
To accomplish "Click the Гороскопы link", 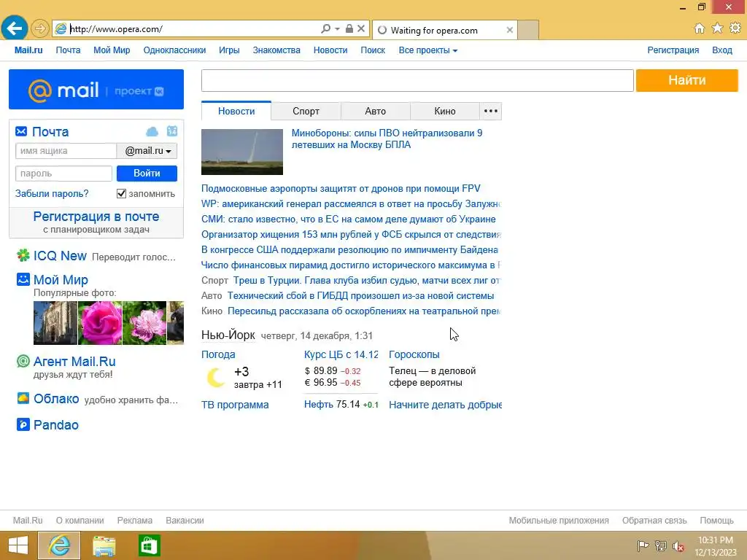I will coord(414,354).
